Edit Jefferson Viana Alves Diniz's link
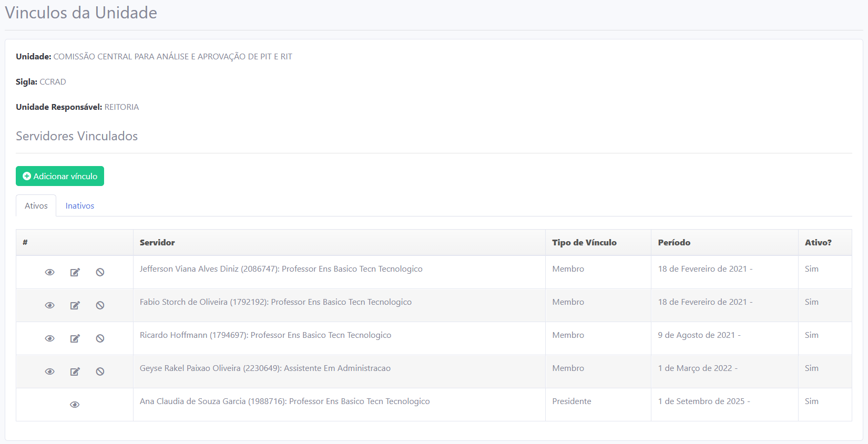868x444 pixels. tap(75, 272)
